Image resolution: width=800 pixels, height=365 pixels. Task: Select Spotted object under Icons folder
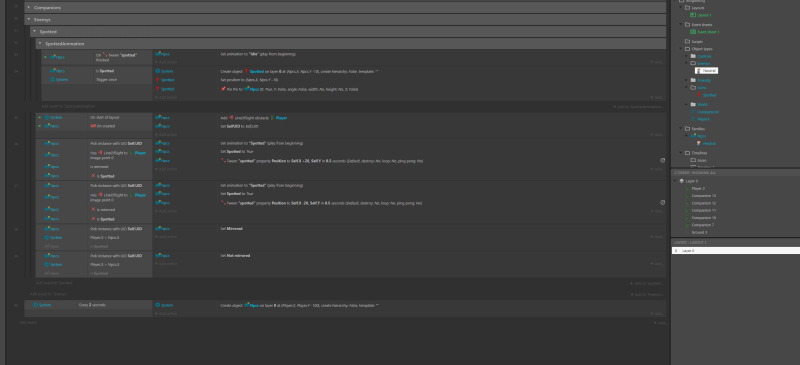(709, 95)
